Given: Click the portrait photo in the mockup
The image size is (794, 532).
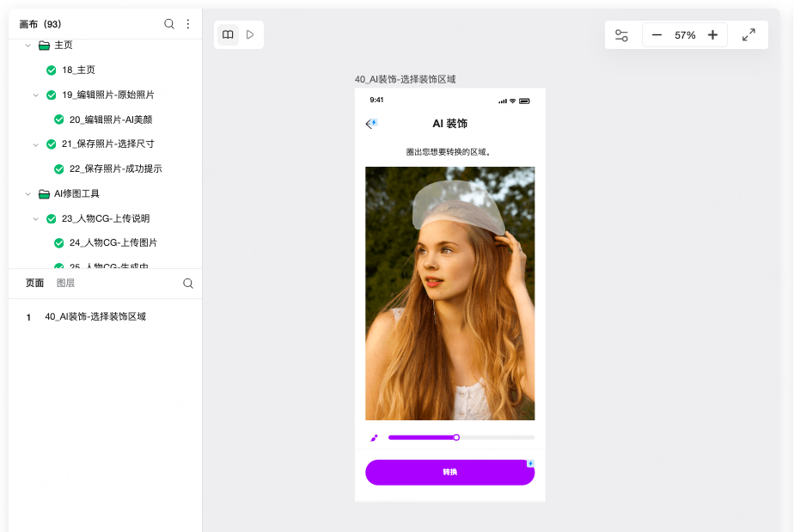Looking at the screenshot, I should click(x=449, y=293).
